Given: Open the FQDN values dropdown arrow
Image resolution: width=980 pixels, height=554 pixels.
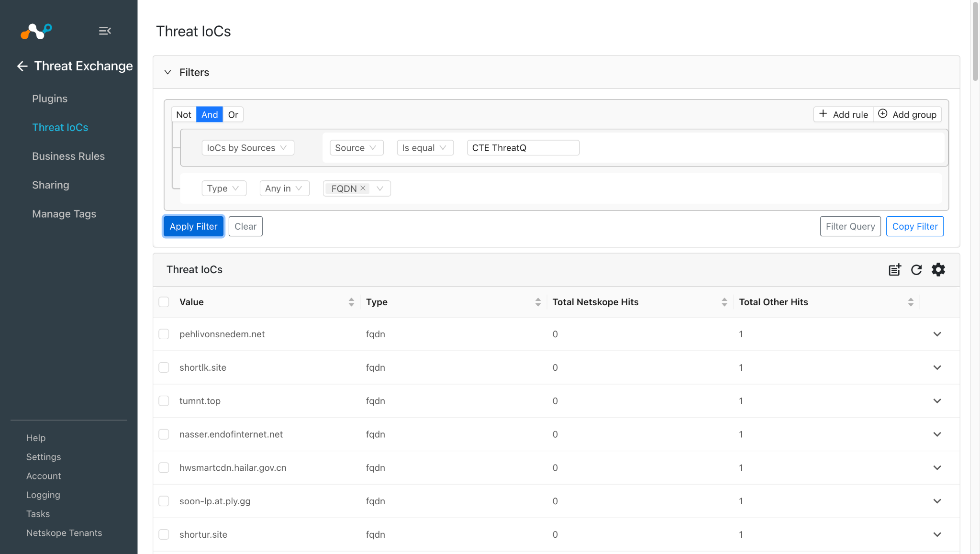Looking at the screenshot, I should pos(380,188).
